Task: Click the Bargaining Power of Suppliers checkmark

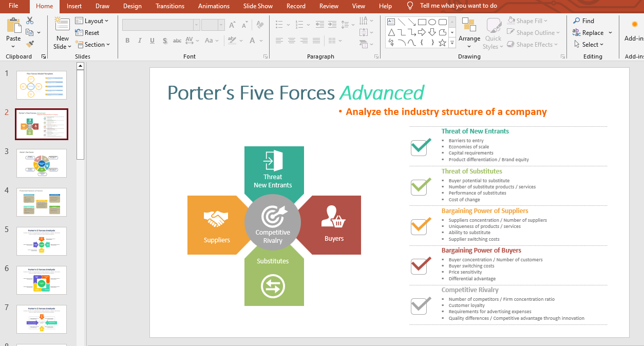Action: tap(421, 225)
